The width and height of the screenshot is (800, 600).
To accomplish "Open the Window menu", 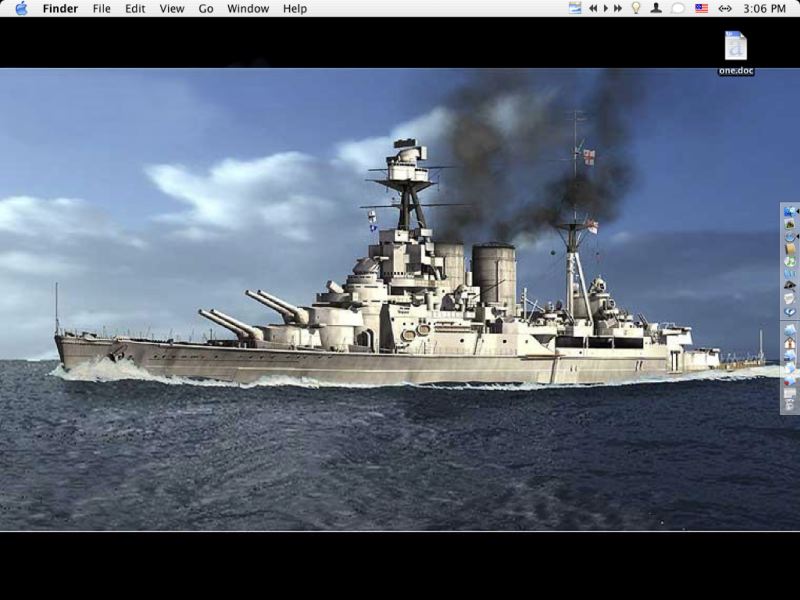I will pyautogui.click(x=248, y=8).
